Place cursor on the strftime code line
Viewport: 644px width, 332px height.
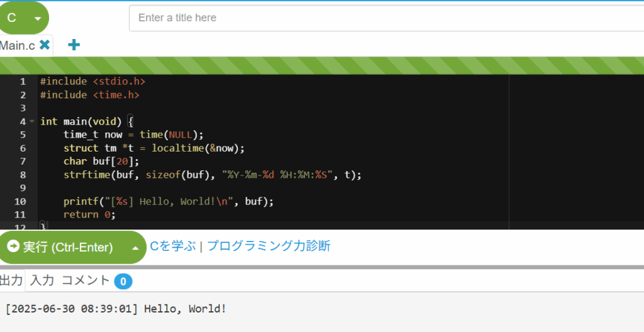pyautogui.click(x=213, y=175)
